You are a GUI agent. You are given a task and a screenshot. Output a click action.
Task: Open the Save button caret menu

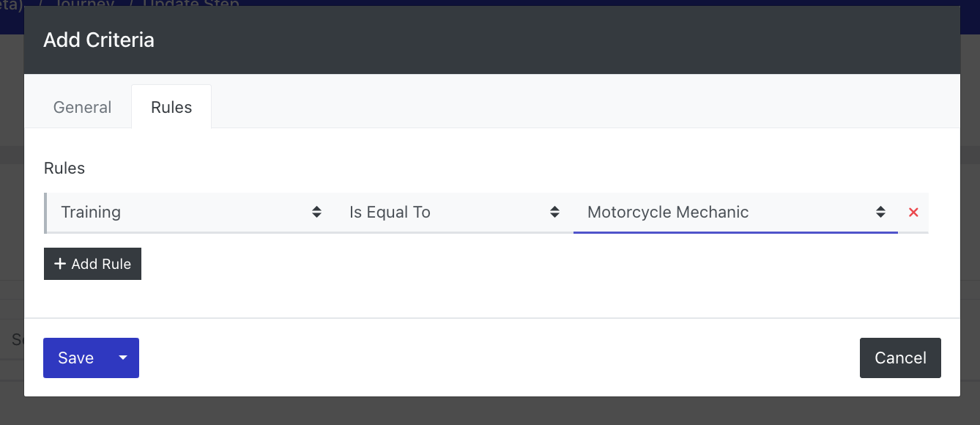tap(123, 358)
